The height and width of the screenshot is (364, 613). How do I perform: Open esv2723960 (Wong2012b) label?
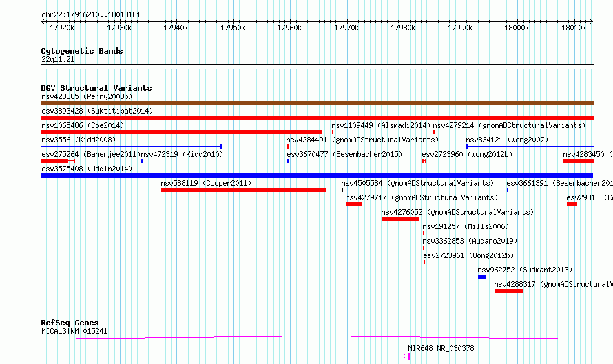tap(467, 154)
